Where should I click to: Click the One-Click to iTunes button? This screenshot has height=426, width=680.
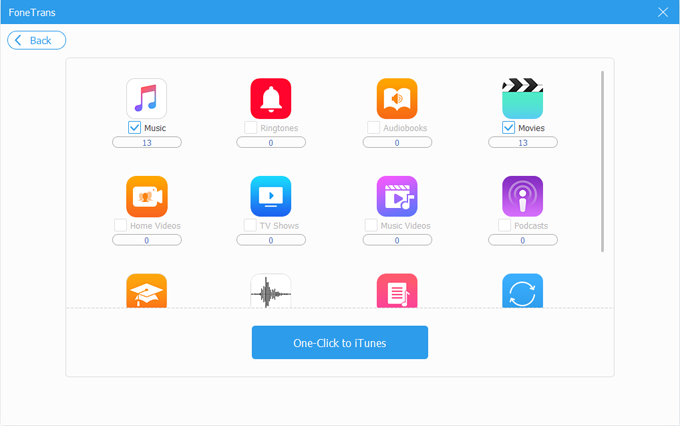[x=339, y=342]
